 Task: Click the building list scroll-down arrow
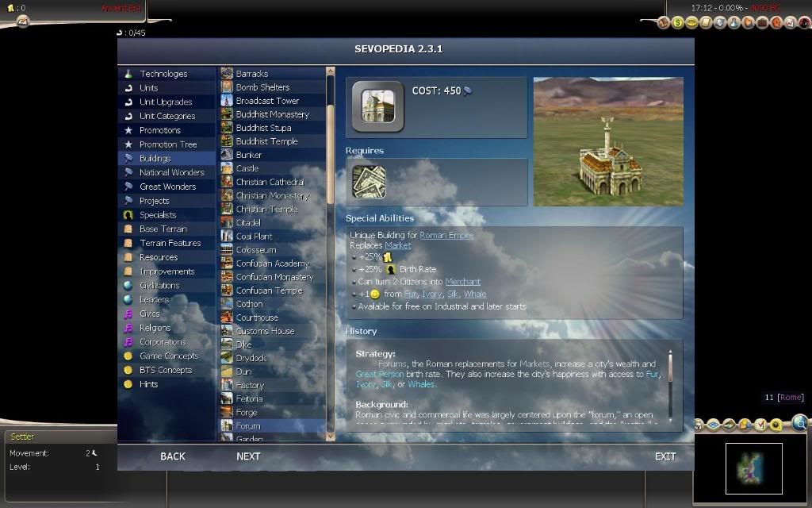point(331,437)
